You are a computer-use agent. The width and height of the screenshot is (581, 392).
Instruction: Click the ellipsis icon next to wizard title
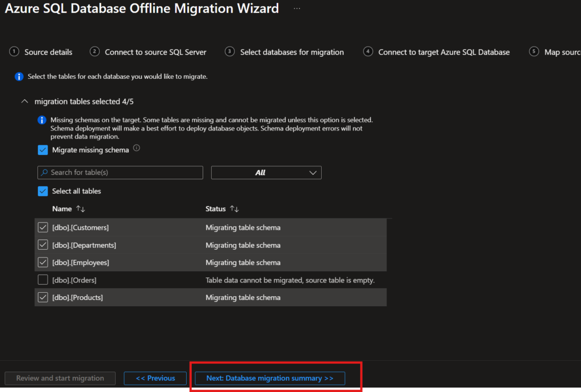pyautogui.click(x=297, y=9)
